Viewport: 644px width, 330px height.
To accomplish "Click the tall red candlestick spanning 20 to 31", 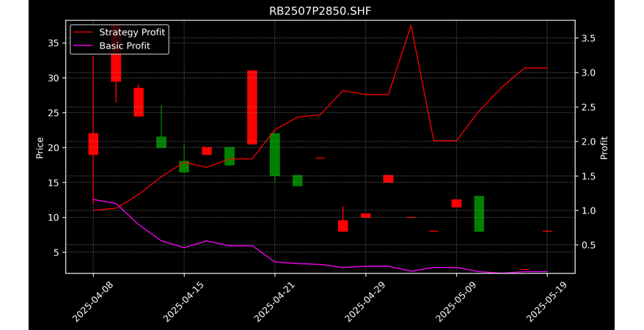I will [252, 107].
